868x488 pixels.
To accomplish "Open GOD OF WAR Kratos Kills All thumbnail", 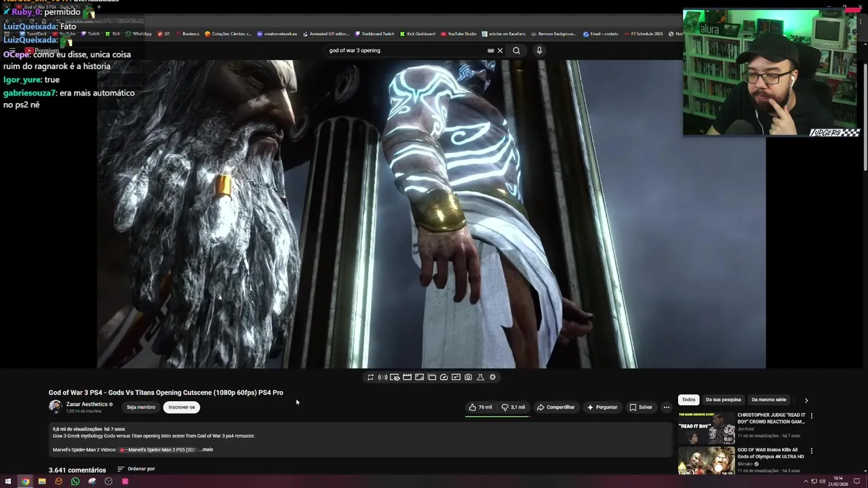I will coord(706,461).
